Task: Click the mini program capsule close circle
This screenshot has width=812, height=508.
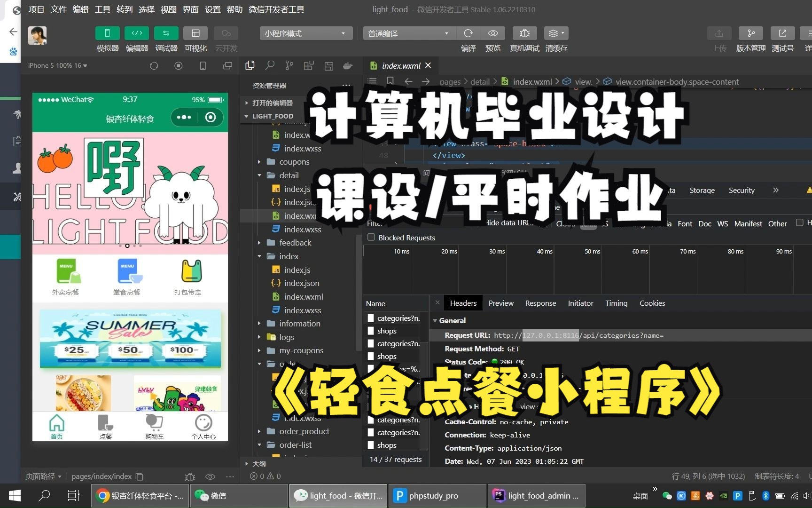Action: point(211,117)
